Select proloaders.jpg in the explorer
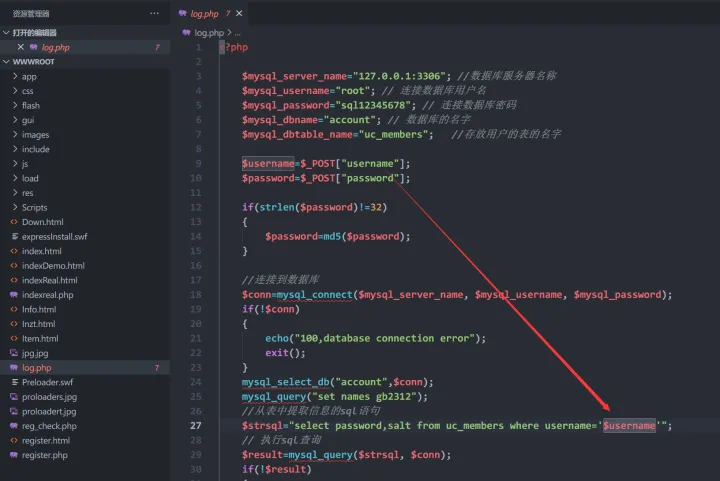This screenshot has height=481, width=720. pos(49,397)
